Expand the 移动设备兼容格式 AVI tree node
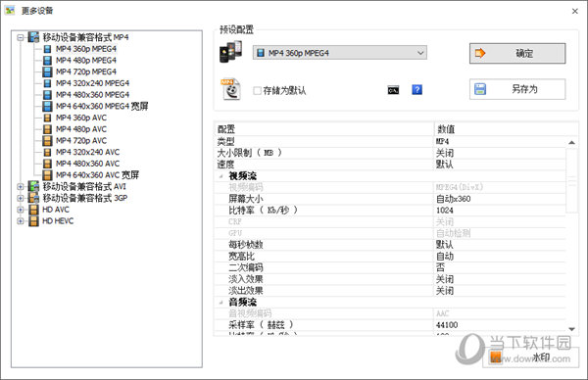This screenshot has width=588, height=380. pos(21,187)
